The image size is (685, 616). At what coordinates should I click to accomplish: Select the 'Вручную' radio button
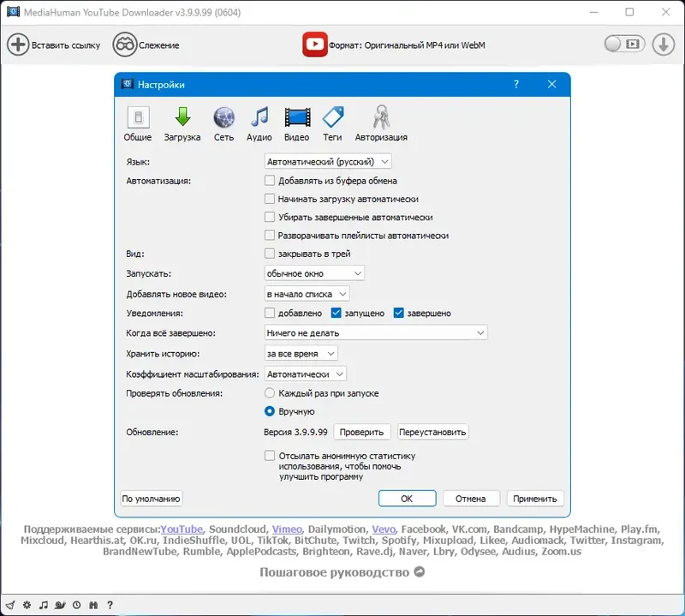coord(270,411)
